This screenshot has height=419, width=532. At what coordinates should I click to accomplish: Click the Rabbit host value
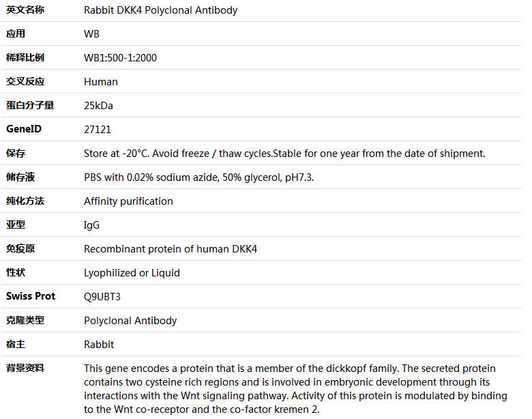pyautogui.click(x=99, y=345)
